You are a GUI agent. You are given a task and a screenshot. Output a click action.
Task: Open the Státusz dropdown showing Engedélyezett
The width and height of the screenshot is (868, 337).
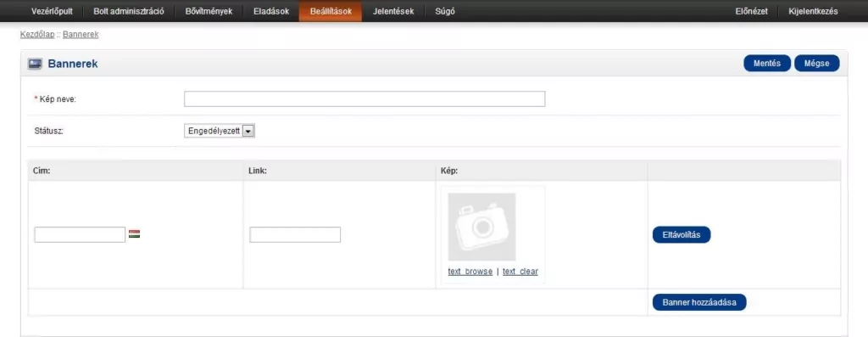220,131
